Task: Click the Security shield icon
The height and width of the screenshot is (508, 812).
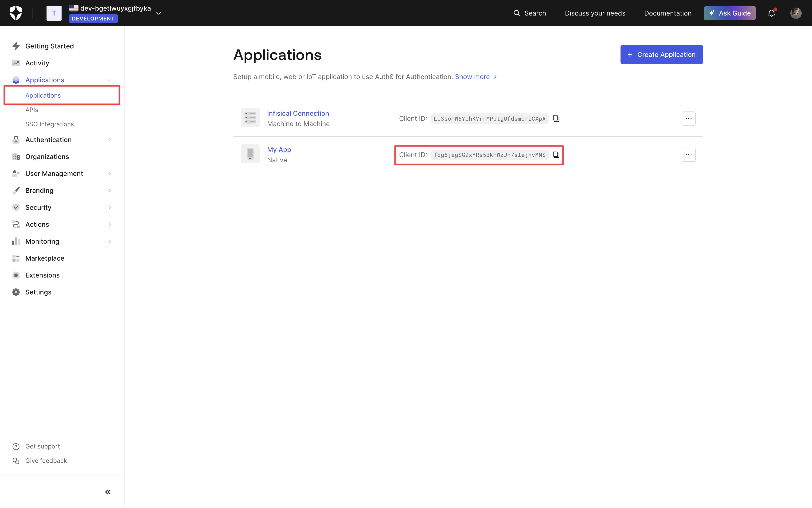Action: 16,207
